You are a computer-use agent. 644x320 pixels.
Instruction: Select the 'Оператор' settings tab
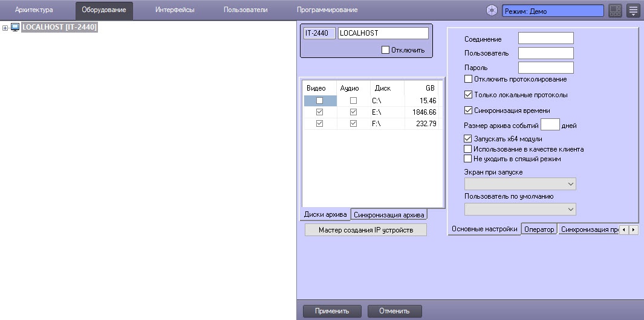coord(539,229)
